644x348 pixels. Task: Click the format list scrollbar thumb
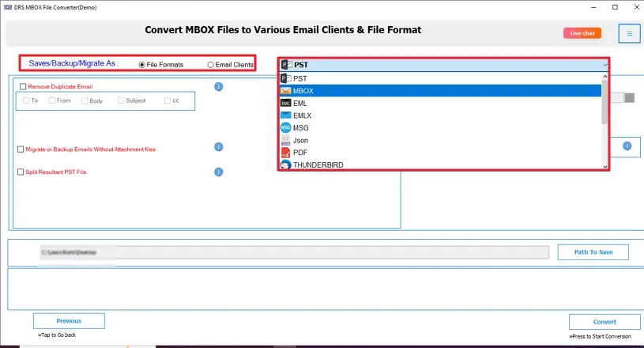[x=604, y=102]
